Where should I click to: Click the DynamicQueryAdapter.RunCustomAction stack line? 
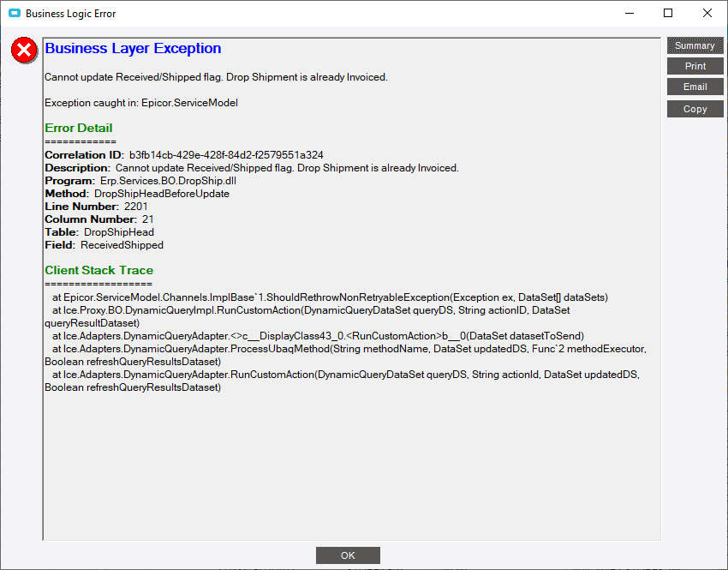[343, 381]
